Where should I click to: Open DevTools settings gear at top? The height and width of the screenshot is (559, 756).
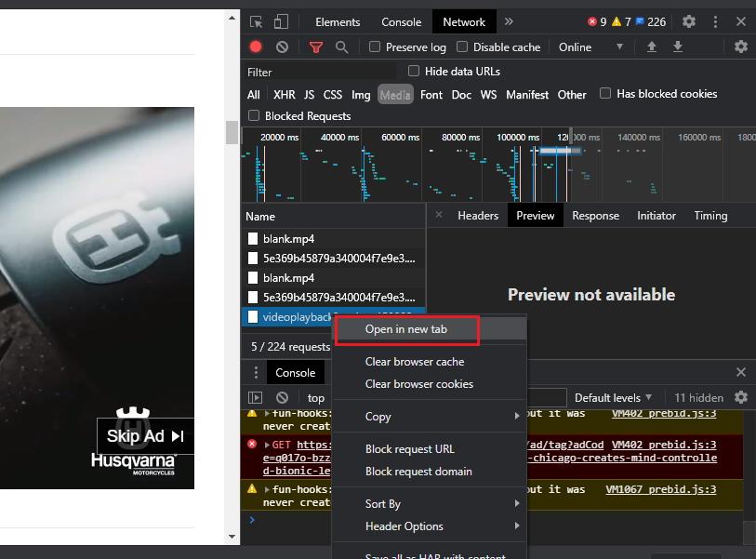[x=689, y=21]
